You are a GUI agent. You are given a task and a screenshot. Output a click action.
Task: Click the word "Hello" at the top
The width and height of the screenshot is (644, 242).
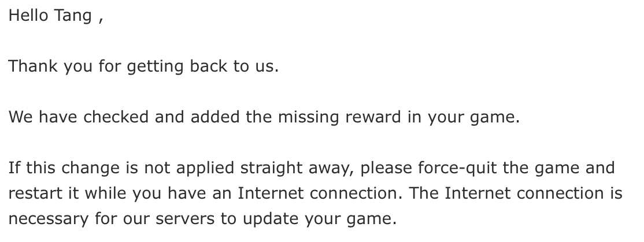pos(28,16)
